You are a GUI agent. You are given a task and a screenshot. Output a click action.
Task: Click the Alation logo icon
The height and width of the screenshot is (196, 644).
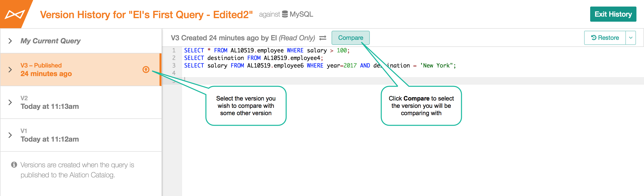15,14
